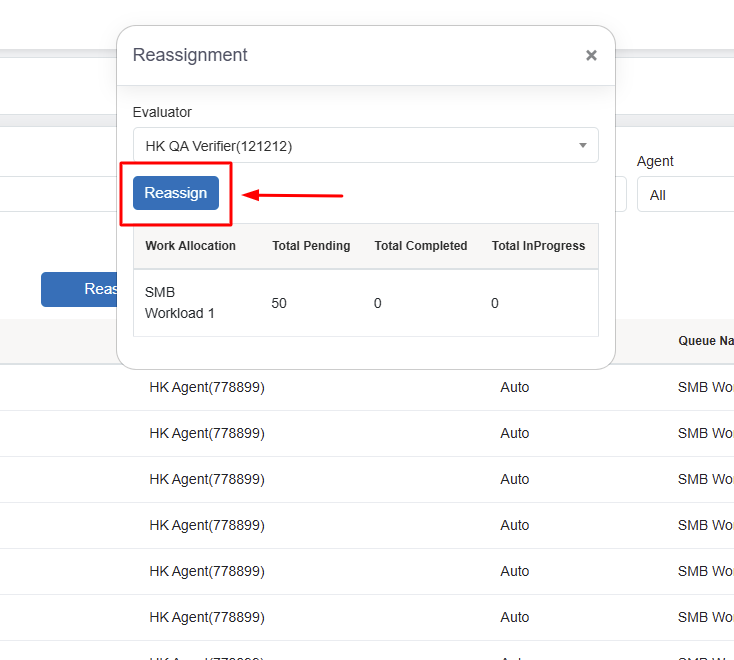Click the Queue Name column header
The image size is (734, 660).
pyautogui.click(x=705, y=341)
